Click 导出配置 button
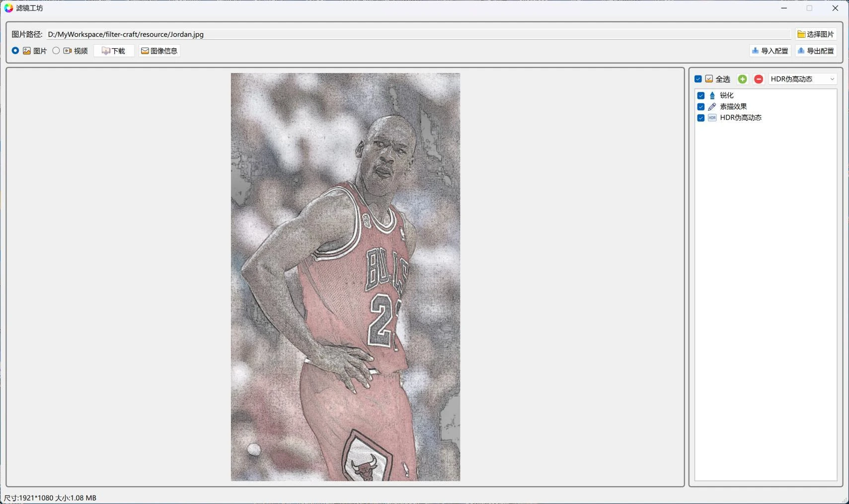Viewport: 849px width, 504px height. tap(816, 51)
